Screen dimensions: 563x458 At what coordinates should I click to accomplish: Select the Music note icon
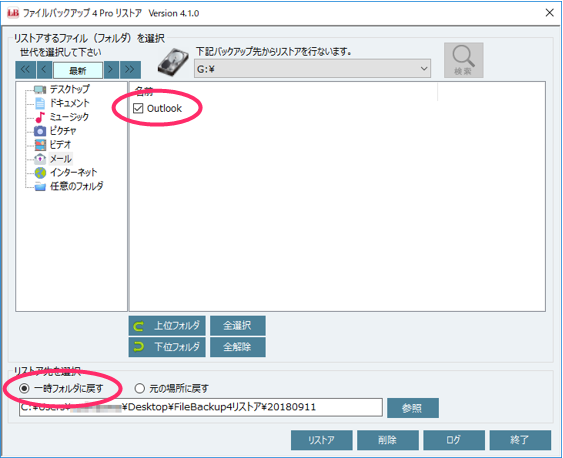pyautogui.click(x=39, y=117)
